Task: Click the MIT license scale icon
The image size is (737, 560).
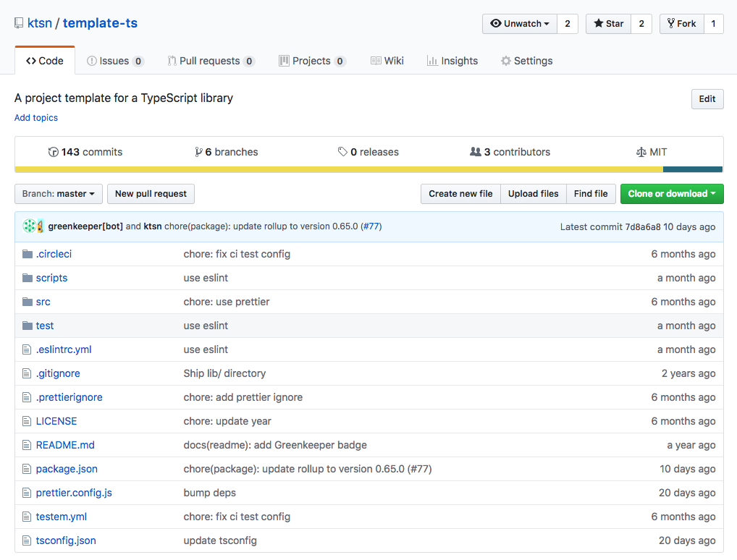Action: coord(641,152)
